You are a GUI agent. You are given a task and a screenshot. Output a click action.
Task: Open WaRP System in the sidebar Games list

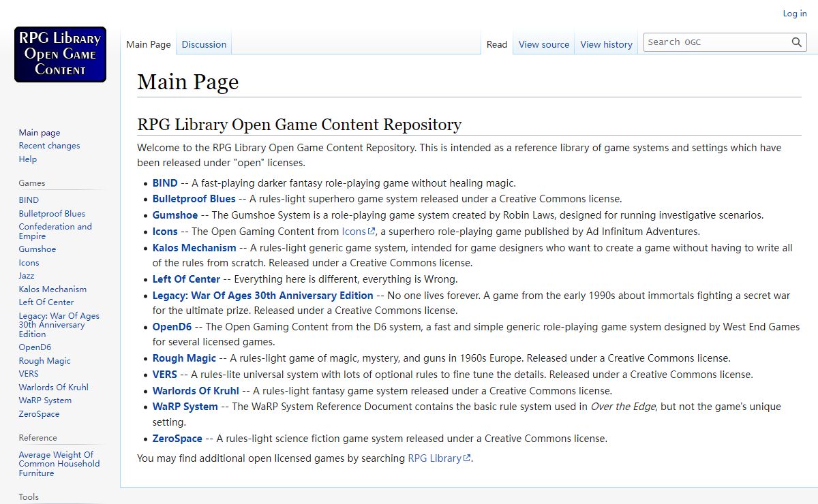(x=45, y=400)
